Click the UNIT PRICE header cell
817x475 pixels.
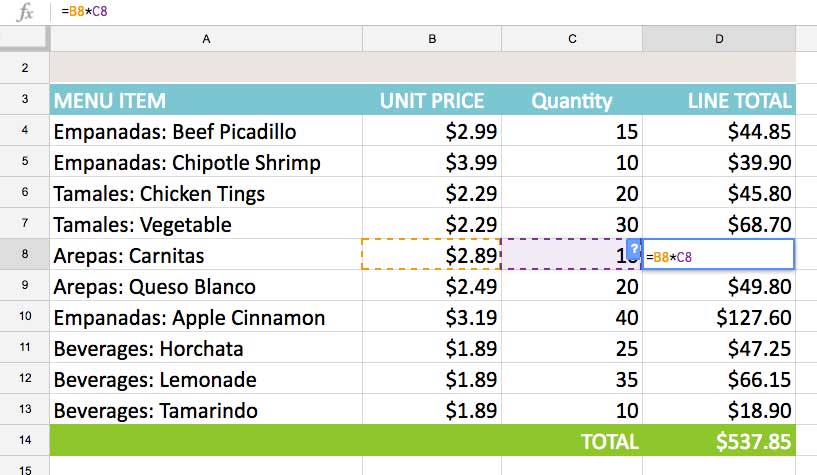click(x=432, y=101)
